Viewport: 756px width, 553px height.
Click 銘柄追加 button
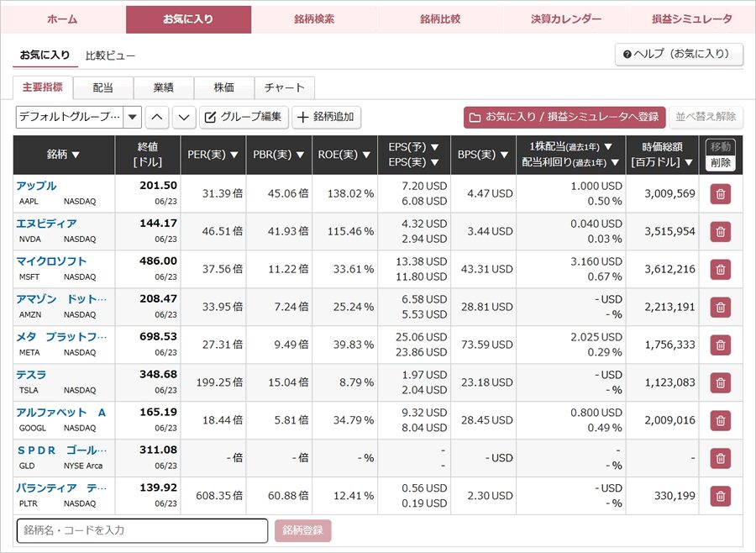coord(327,118)
